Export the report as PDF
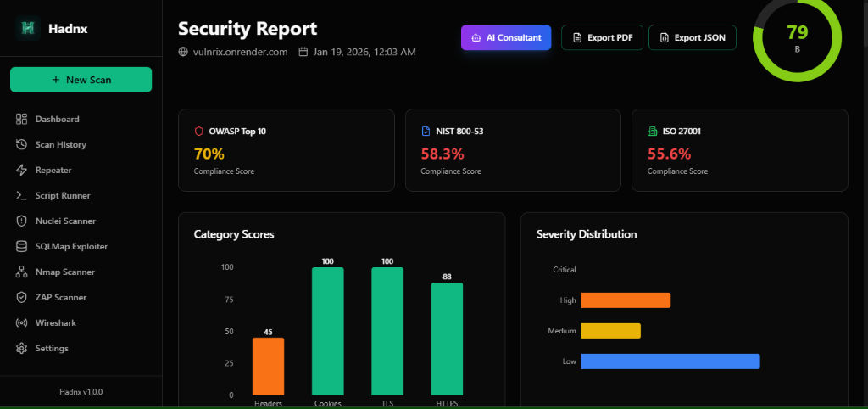 [x=601, y=38]
